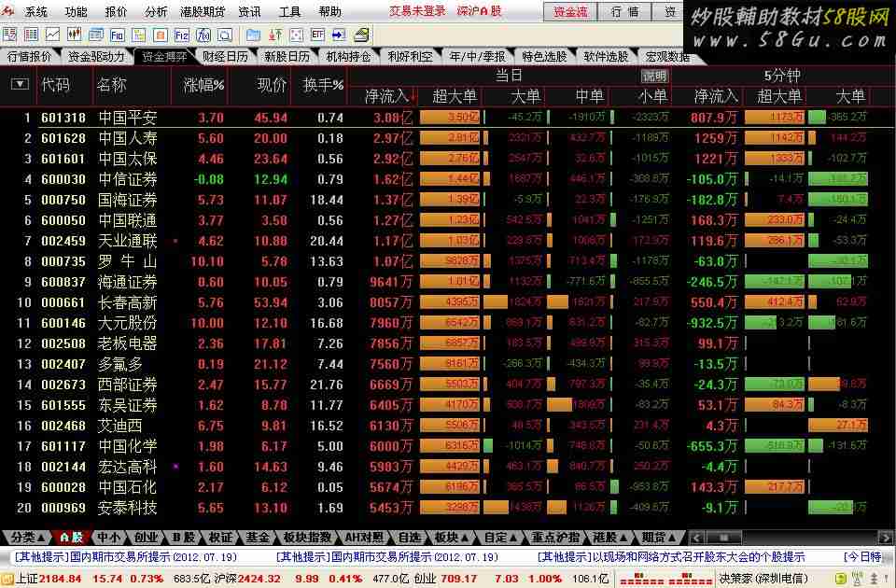
Task: Select the 罗牛山 stock row
Action: pos(448,261)
